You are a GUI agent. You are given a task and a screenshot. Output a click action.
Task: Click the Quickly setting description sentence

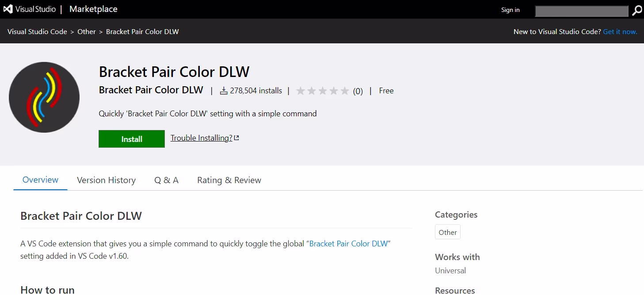tap(208, 114)
